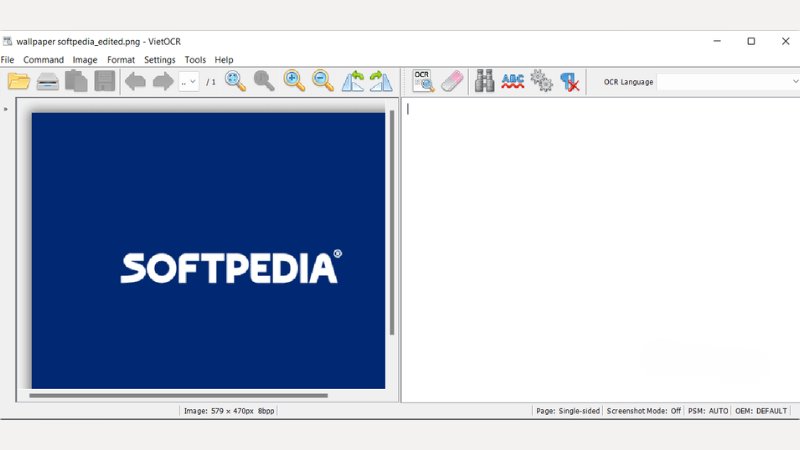The width and height of the screenshot is (800, 450).
Task: Clear text with the eraser icon
Action: pos(452,81)
